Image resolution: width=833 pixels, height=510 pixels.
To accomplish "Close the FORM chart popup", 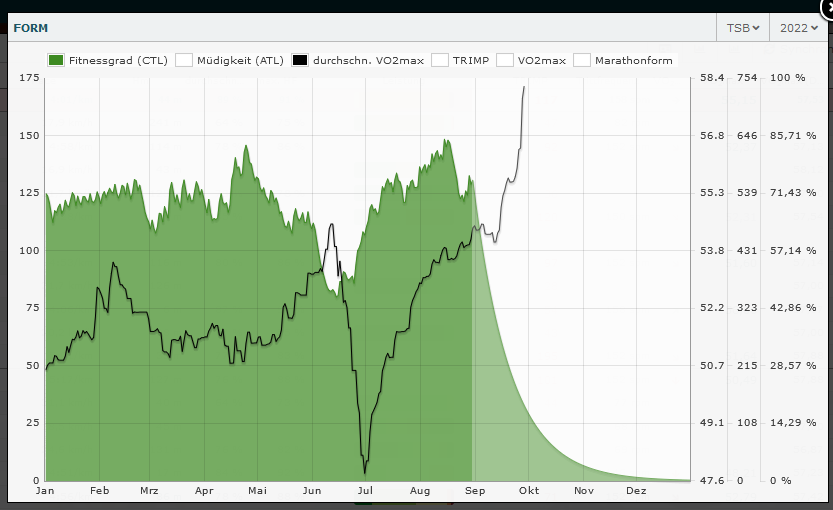I will tap(825, 5).
